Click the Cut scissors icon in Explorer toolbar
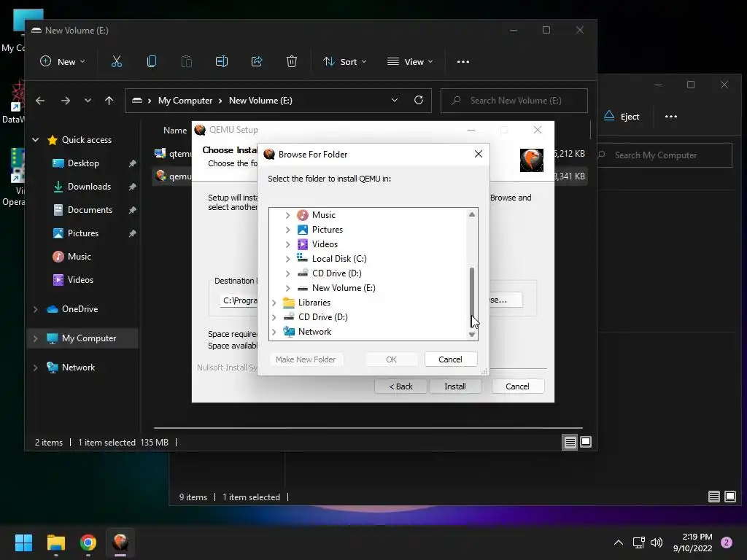 click(116, 61)
